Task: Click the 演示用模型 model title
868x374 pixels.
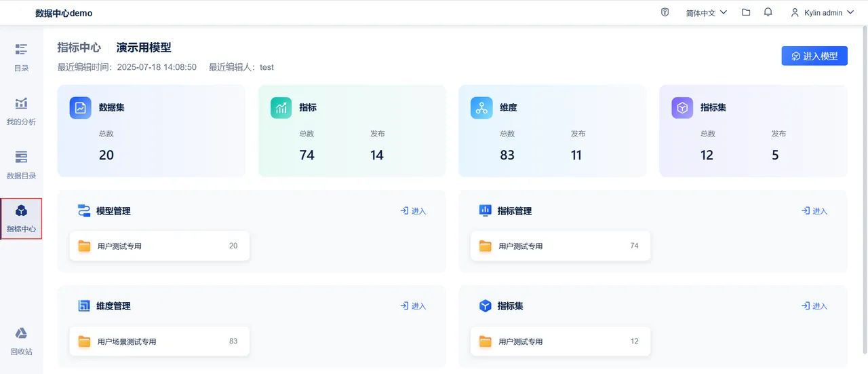Action: pyautogui.click(x=144, y=48)
